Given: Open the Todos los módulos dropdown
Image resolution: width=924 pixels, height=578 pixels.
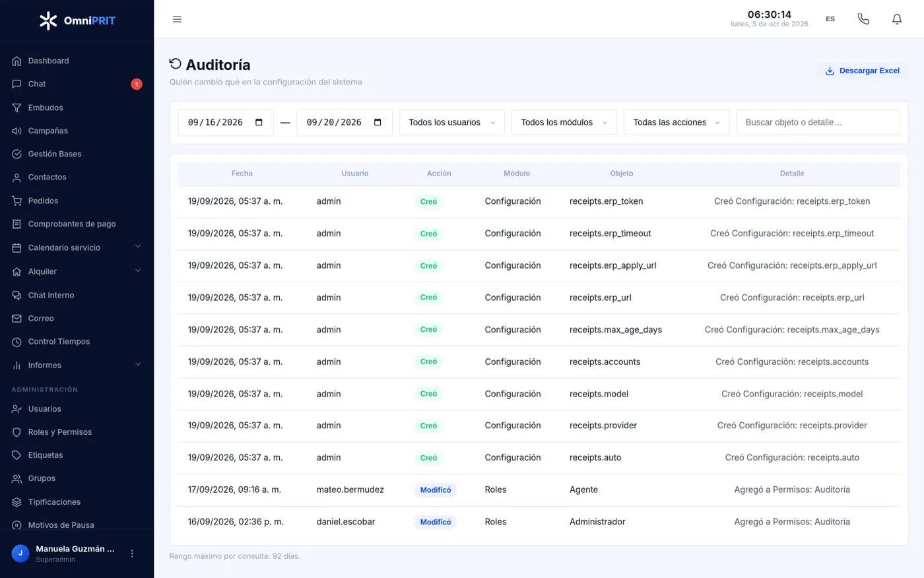Looking at the screenshot, I should pyautogui.click(x=564, y=123).
